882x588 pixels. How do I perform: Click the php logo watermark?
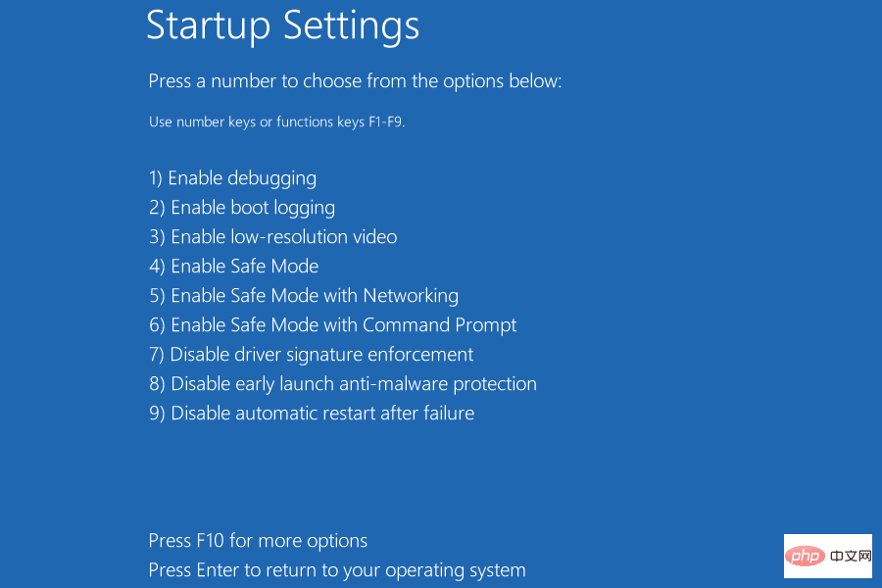(806, 556)
